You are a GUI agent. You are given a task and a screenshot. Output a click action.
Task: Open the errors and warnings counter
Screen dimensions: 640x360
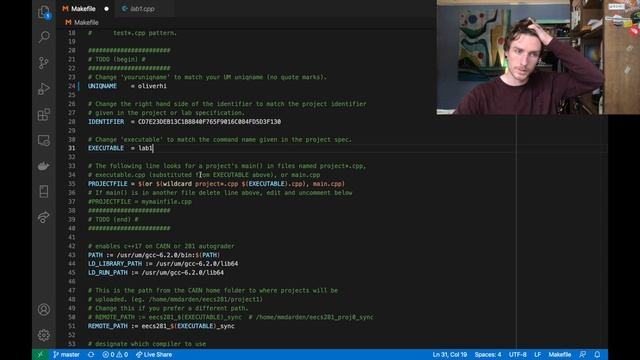(x=115, y=355)
